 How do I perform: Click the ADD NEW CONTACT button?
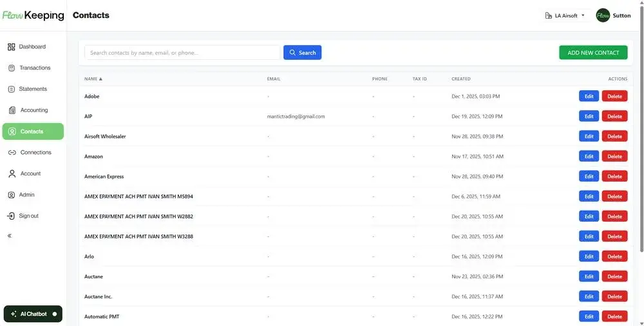point(593,53)
